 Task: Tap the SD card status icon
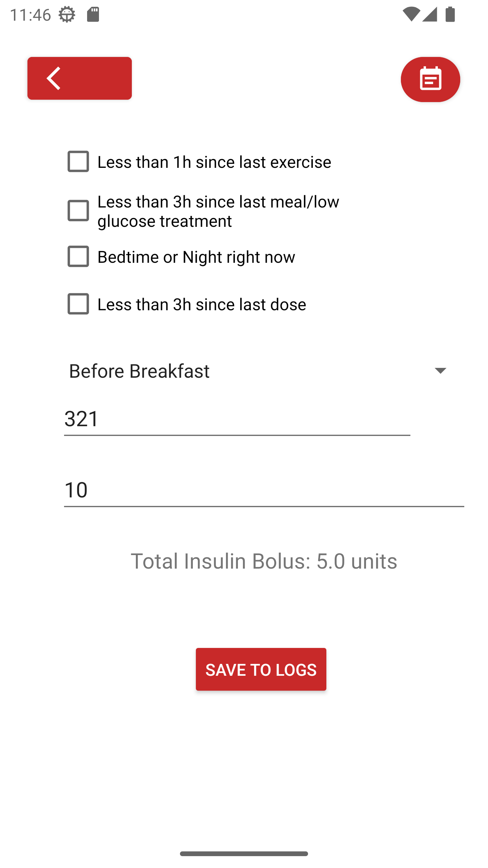coord(93,15)
